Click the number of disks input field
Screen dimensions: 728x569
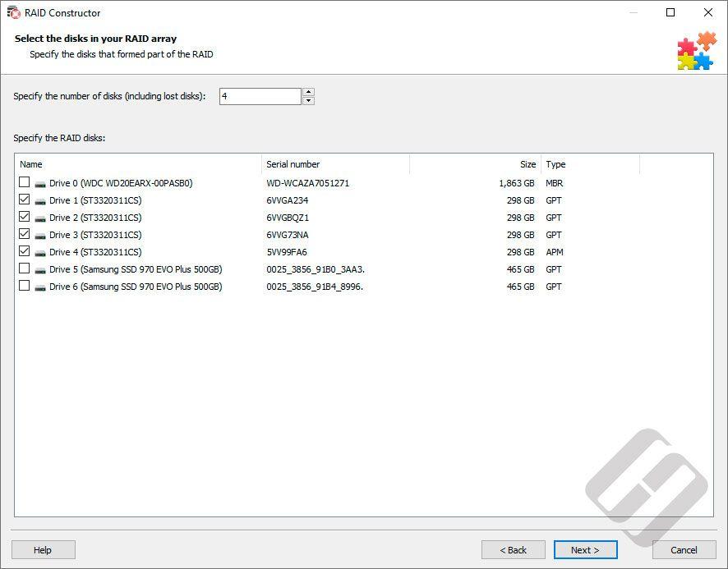point(260,97)
